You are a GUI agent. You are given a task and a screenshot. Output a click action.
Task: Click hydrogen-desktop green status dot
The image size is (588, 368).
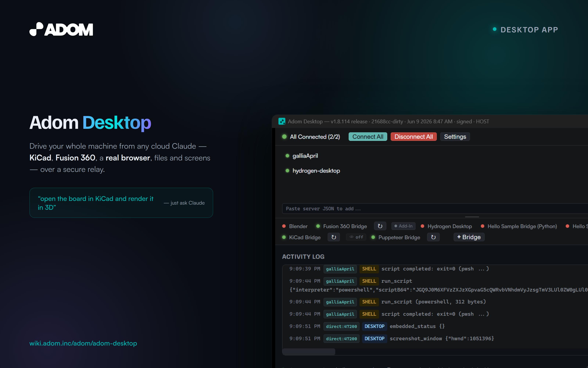point(287,171)
